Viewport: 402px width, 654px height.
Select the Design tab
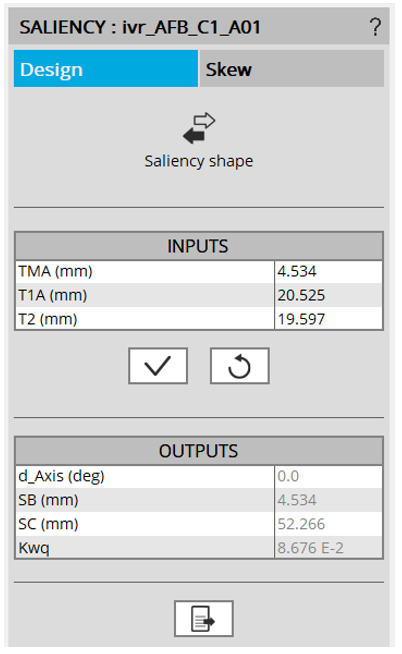tap(106, 69)
